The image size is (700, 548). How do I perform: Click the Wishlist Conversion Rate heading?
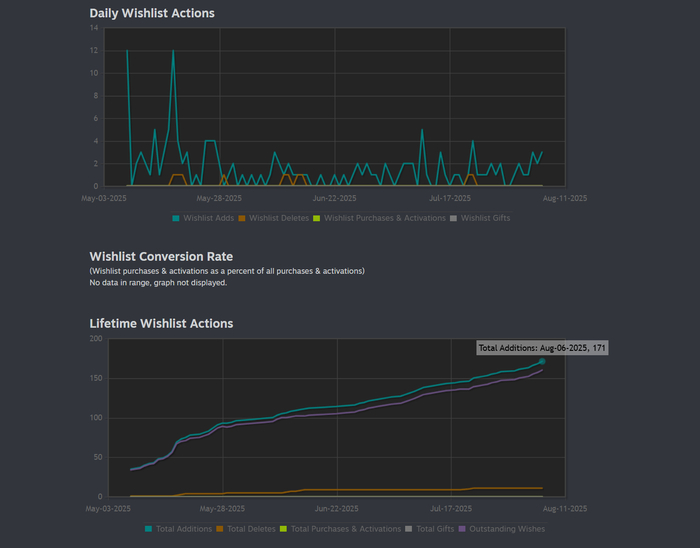(161, 256)
